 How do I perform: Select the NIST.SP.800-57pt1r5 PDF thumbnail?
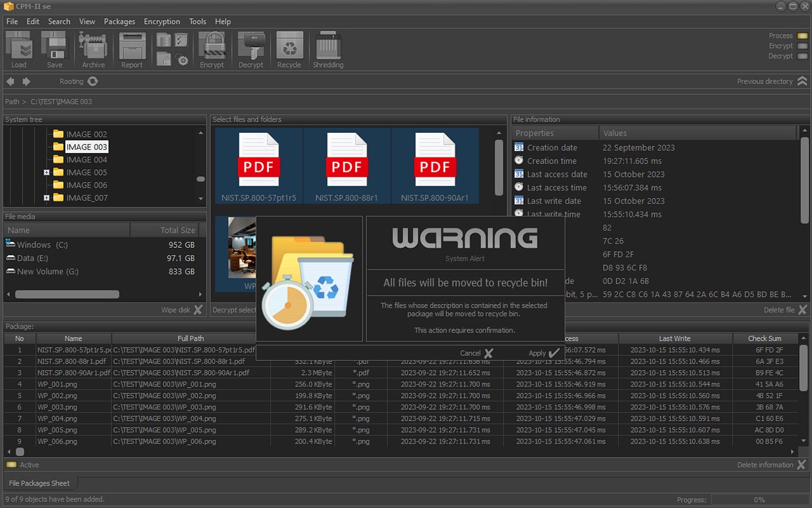coord(259,166)
